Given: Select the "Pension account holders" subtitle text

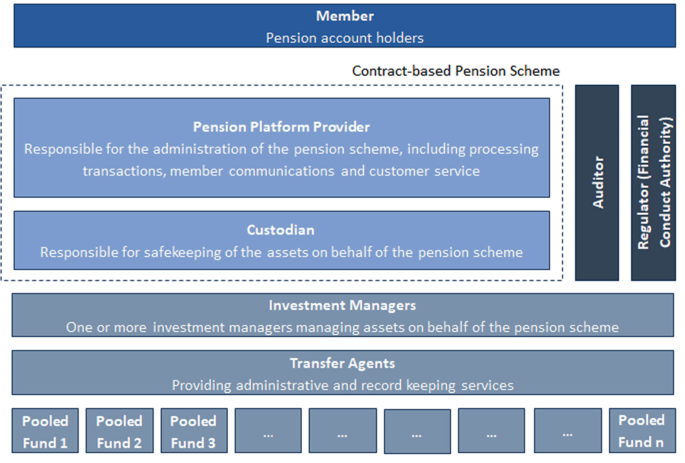Looking at the screenshot, I should point(344,38).
